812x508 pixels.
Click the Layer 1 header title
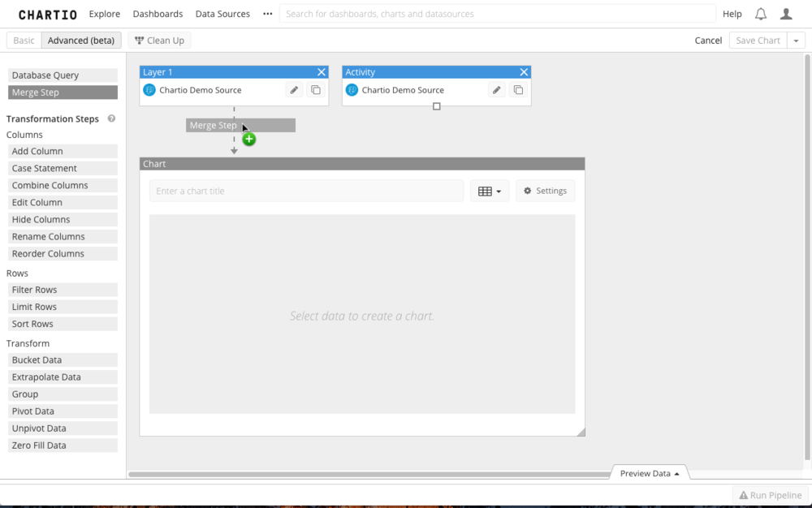tap(158, 72)
